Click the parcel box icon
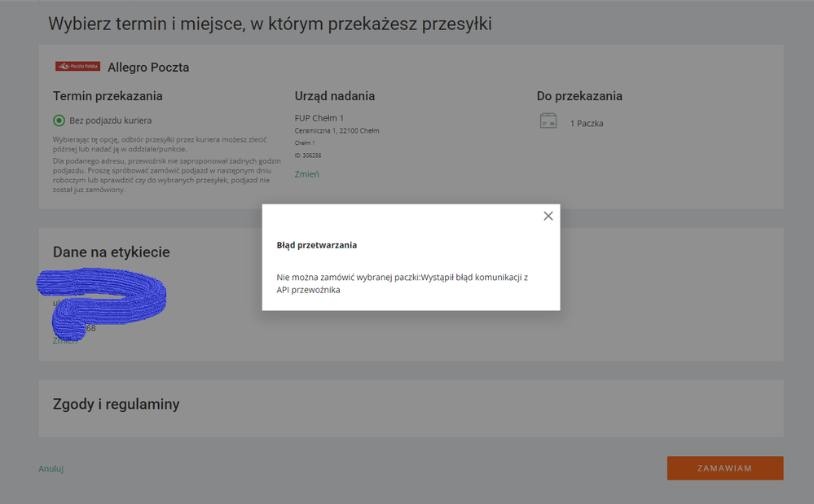This screenshot has width=814, height=504. 548,121
